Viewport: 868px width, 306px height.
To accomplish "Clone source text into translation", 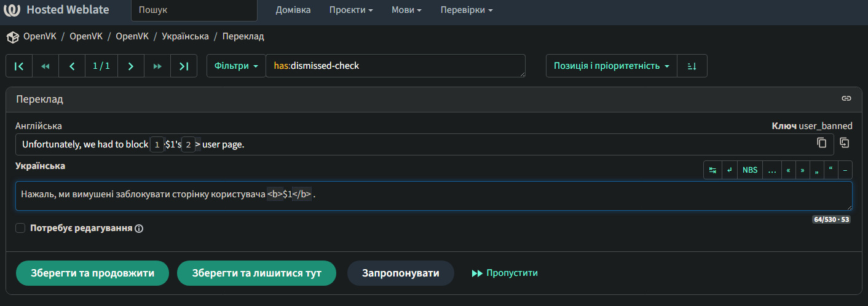I will 845,143.
